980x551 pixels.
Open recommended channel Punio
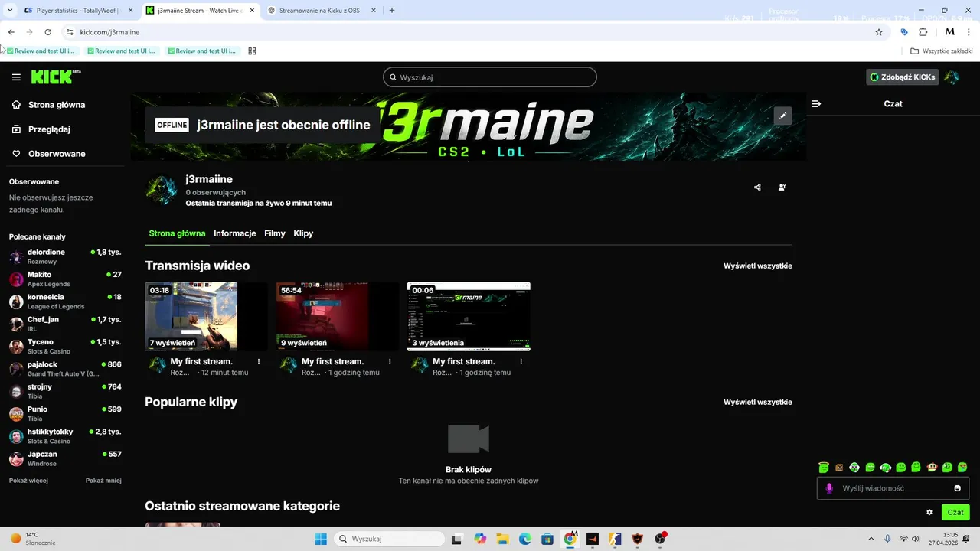pos(65,413)
